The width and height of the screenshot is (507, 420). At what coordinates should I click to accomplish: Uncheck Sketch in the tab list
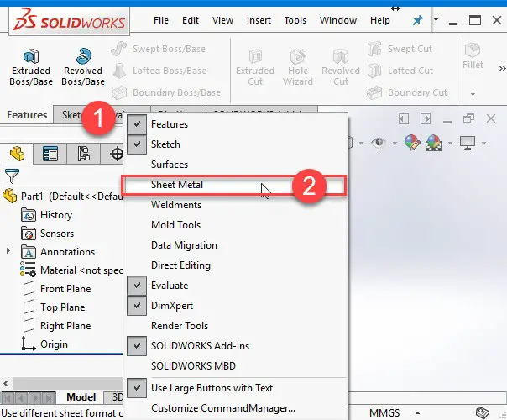[x=137, y=144]
